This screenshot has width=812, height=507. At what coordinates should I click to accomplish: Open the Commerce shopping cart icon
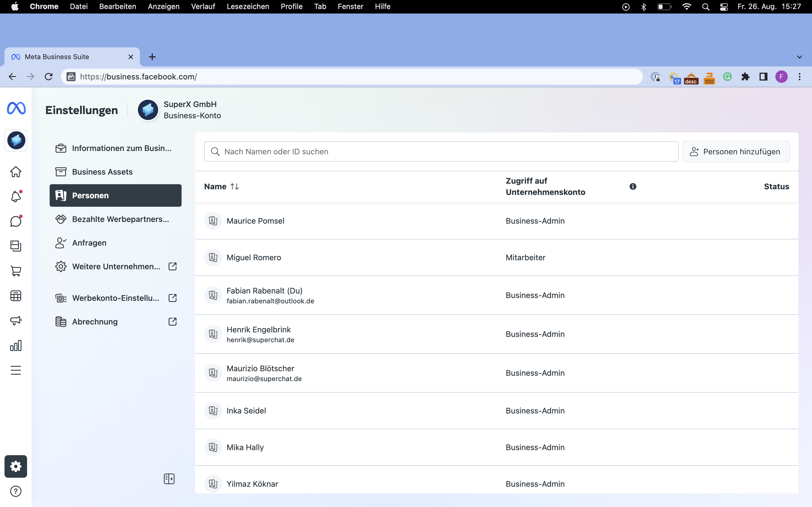coord(16,271)
